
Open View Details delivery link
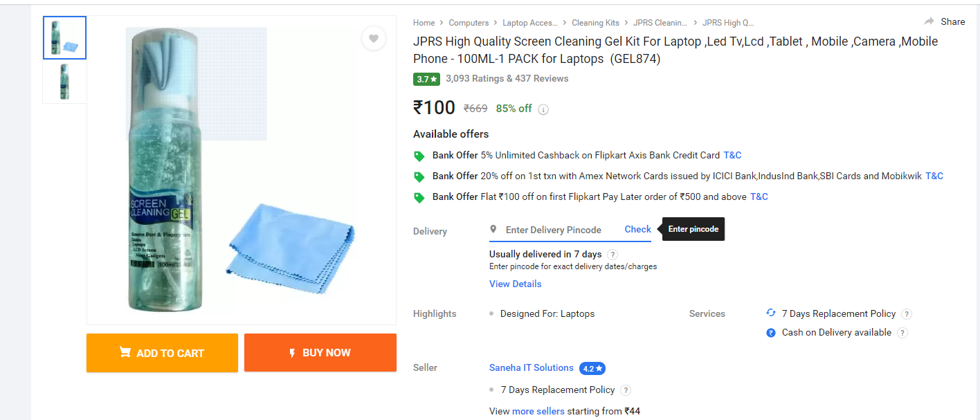pyautogui.click(x=515, y=284)
